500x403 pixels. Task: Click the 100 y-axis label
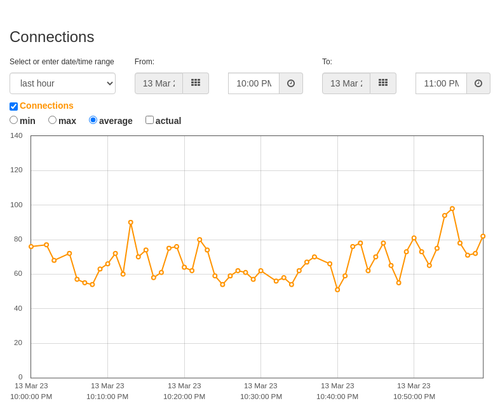(x=16, y=205)
